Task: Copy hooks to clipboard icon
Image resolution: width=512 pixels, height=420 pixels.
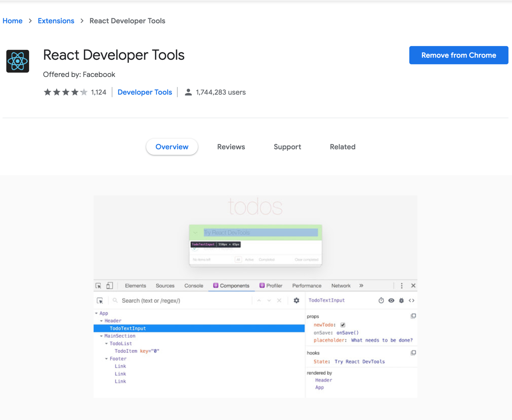Action: (413, 353)
